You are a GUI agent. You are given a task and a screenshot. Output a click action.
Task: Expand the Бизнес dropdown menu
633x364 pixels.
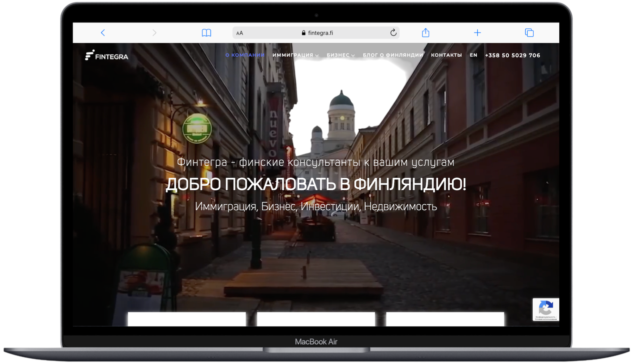(x=341, y=55)
